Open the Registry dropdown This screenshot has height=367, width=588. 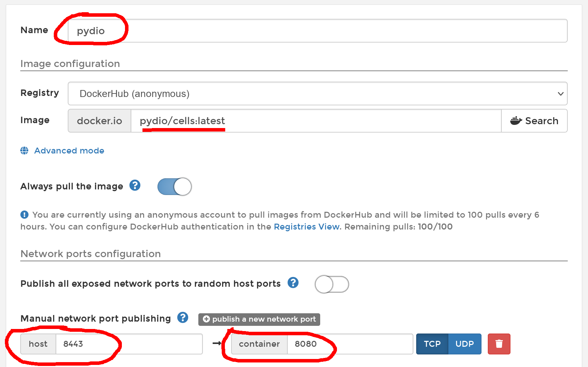coord(317,93)
